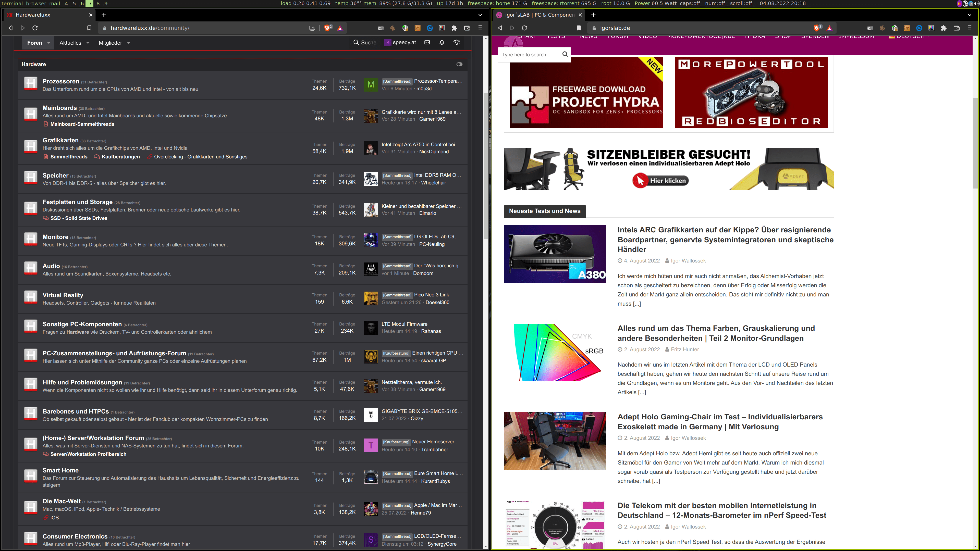Screen dimensions: 980x551
Task: Click the install-app icon in hardwareluxx address bar
Action: (312, 28)
